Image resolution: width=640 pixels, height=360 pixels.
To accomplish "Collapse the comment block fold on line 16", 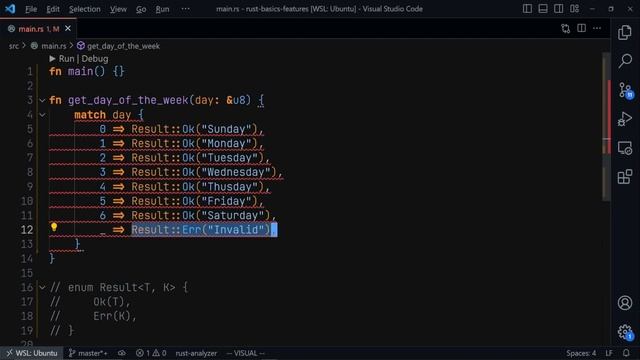I will click(x=42, y=288).
